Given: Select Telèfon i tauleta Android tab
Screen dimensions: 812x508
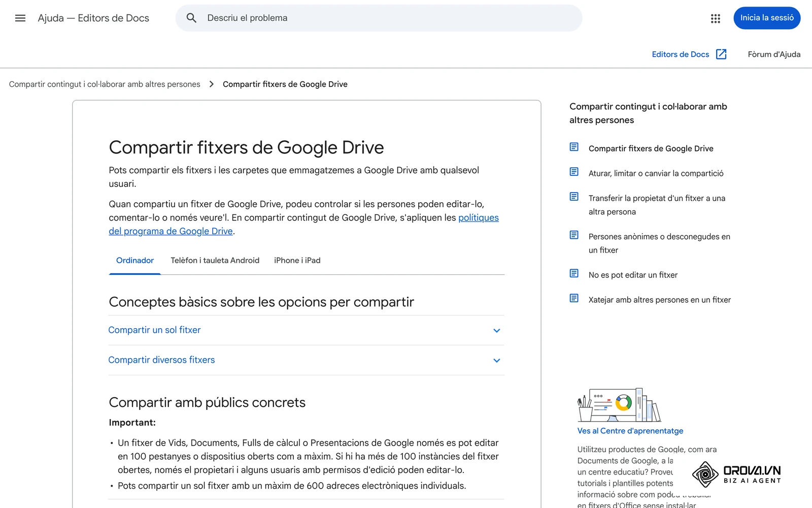Looking at the screenshot, I should tap(215, 261).
